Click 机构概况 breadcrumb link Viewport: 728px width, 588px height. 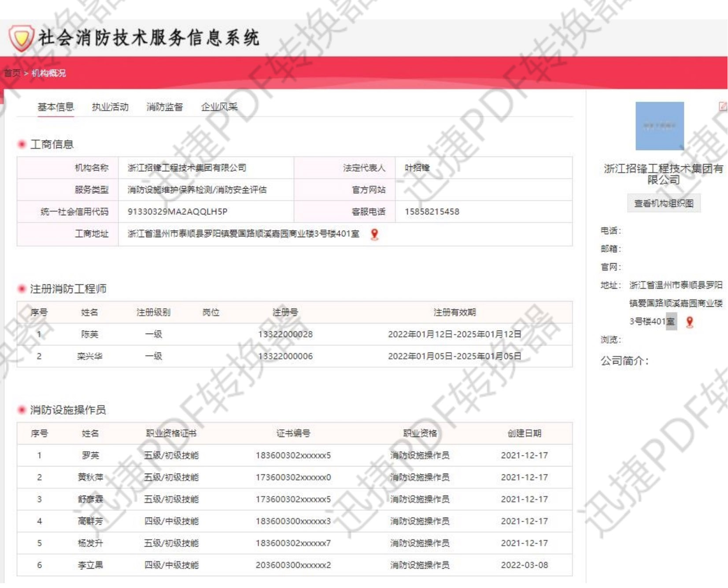pyautogui.click(x=48, y=73)
